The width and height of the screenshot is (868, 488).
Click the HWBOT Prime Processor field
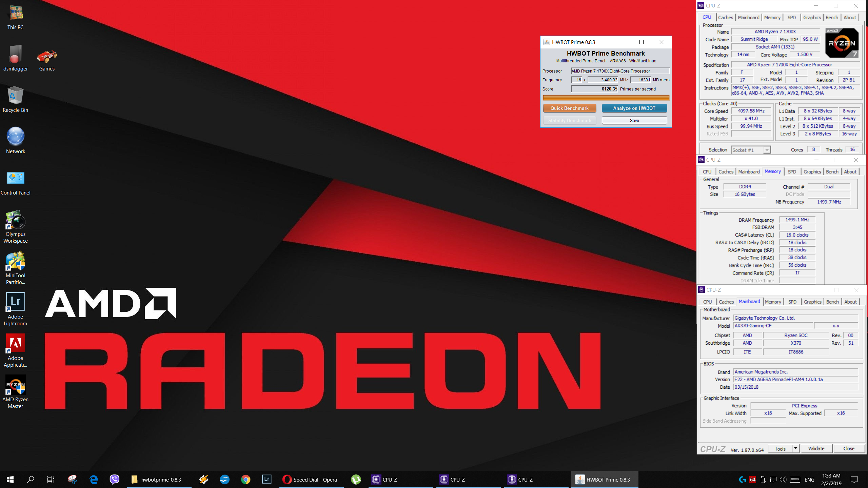pos(620,71)
